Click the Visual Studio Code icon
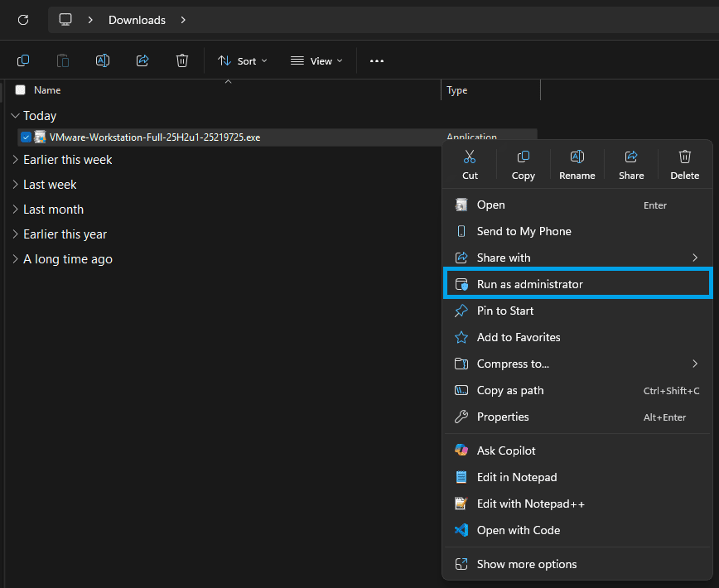The width and height of the screenshot is (719, 588). tap(461, 530)
